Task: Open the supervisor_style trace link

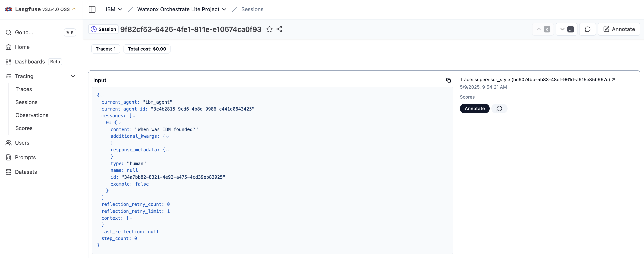Action: point(537,80)
